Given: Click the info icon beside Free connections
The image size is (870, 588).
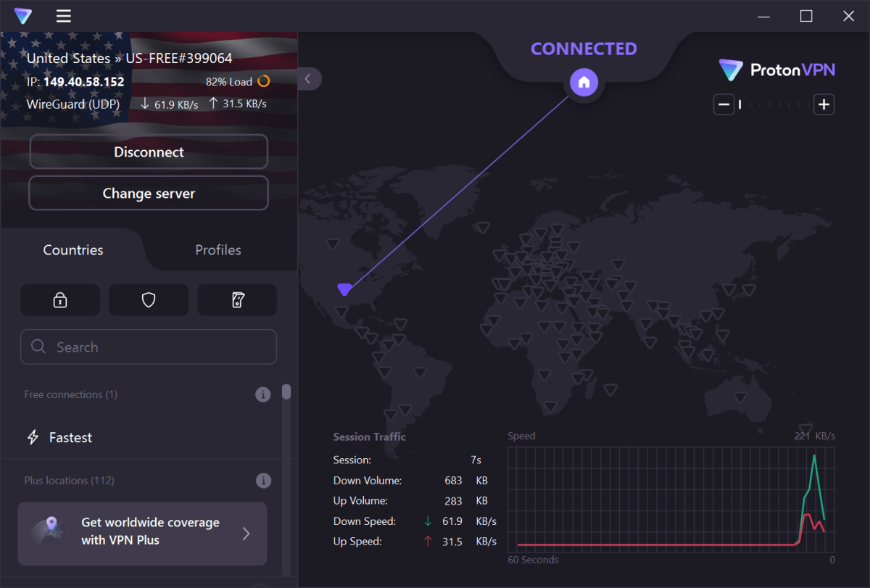Looking at the screenshot, I should tap(263, 394).
